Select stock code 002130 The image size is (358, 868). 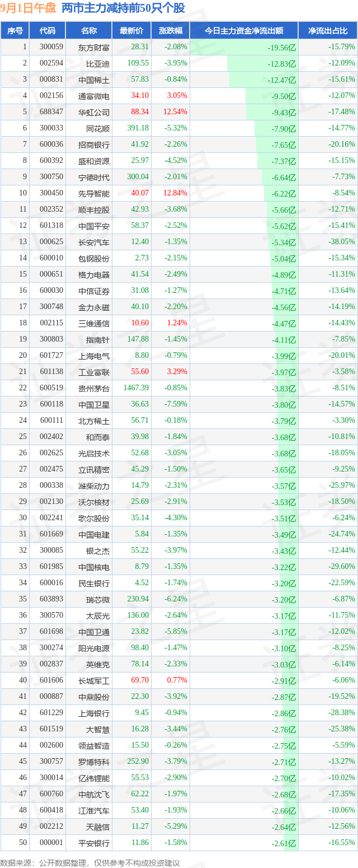coord(51,502)
